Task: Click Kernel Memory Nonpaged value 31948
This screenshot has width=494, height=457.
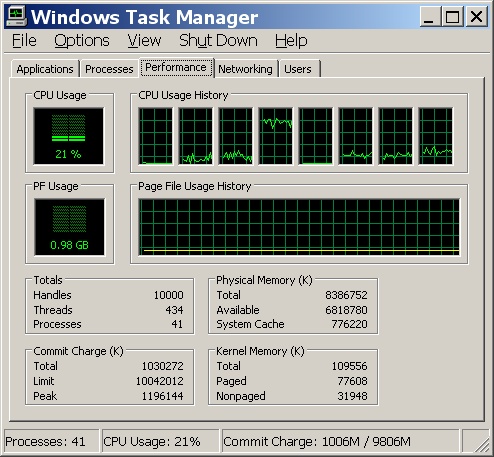Action: pyautogui.click(x=352, y=396)
